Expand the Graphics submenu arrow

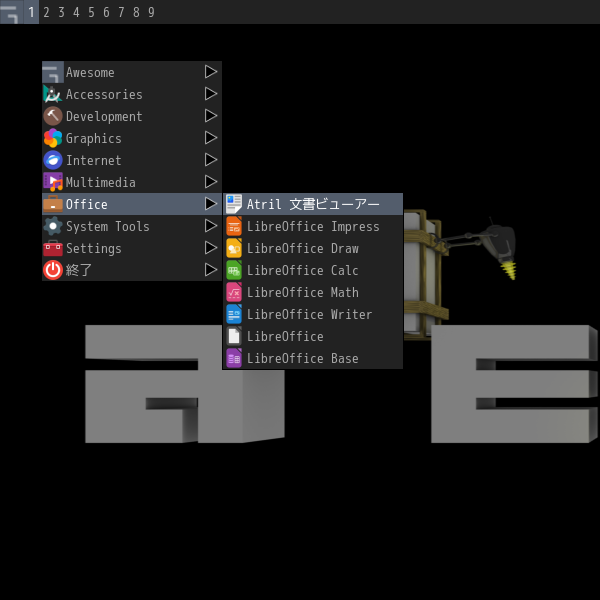(211, 138)
